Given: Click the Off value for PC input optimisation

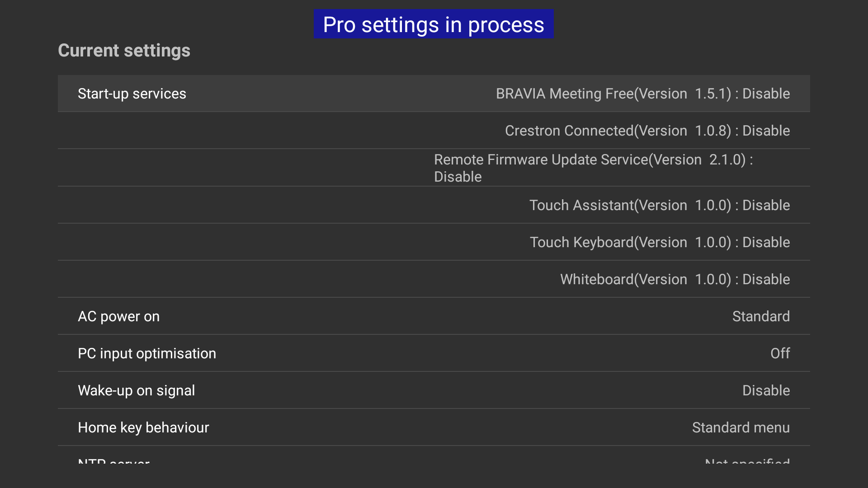Looking at the screenshot, I should pos(780,353).
